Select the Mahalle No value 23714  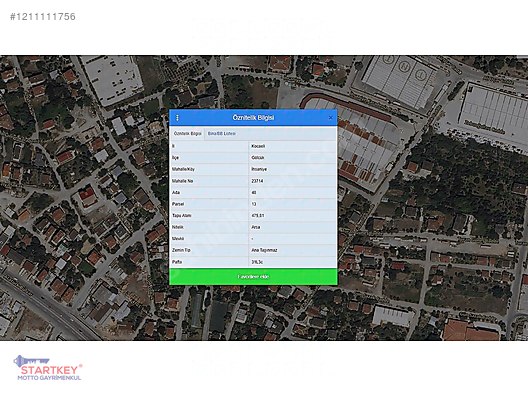pos(257,181)
